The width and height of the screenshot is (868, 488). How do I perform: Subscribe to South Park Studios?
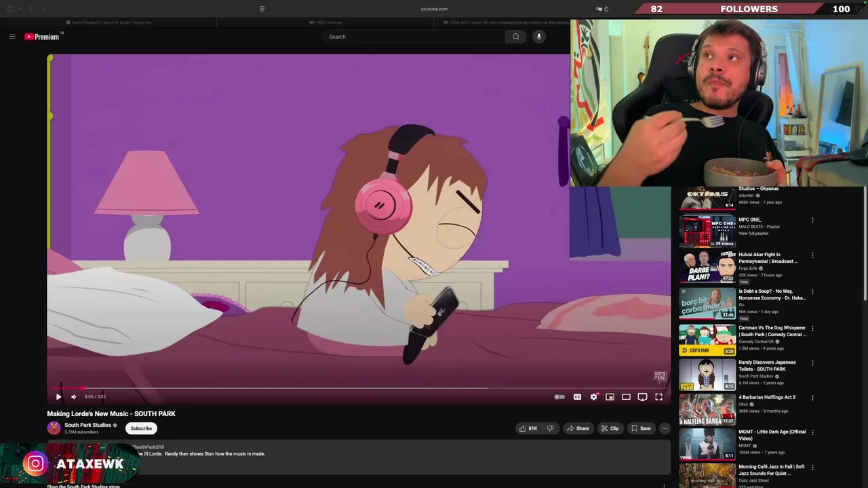pyautogui.click(x=141, y=428)
